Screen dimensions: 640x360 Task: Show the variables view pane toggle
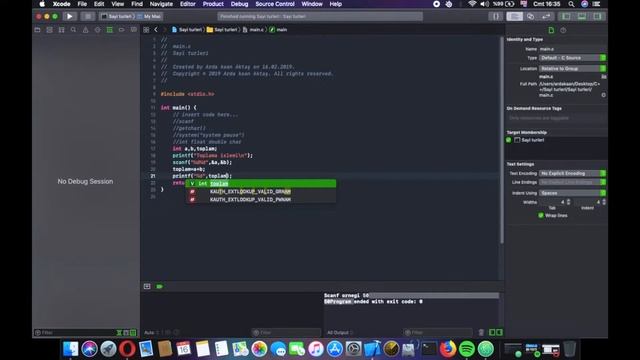[x=492, y=332]
